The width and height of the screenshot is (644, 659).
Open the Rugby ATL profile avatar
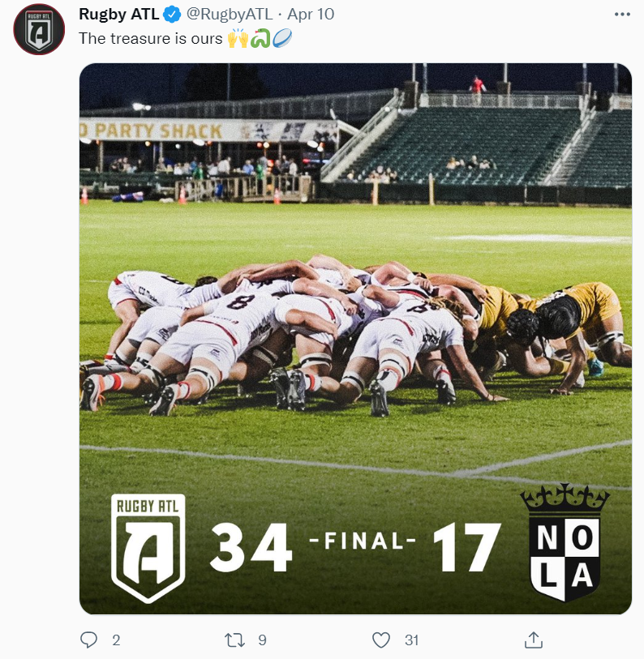[x=39, y=29]
